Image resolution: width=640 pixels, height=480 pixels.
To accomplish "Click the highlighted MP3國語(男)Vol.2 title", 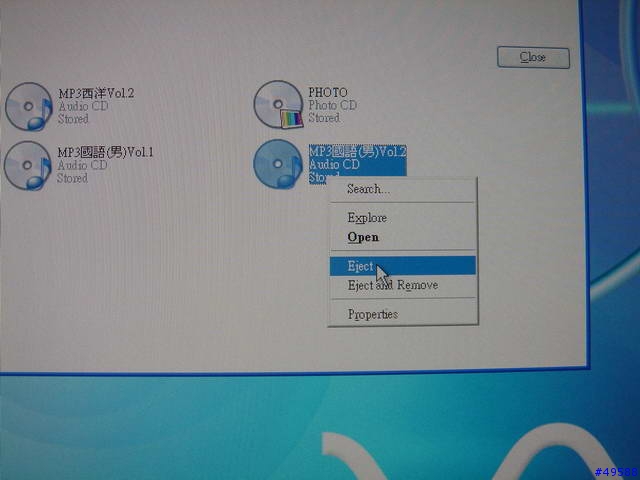I will coord(358,151).
